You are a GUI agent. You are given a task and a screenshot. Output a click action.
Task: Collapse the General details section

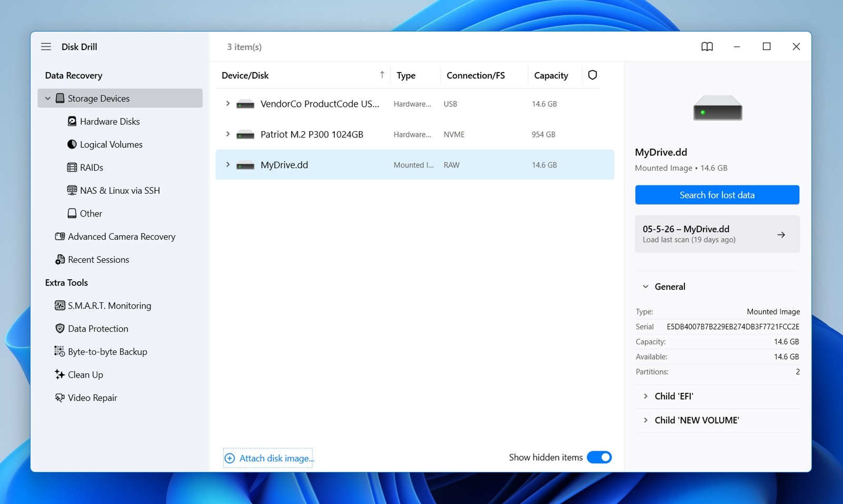point(646,287)
